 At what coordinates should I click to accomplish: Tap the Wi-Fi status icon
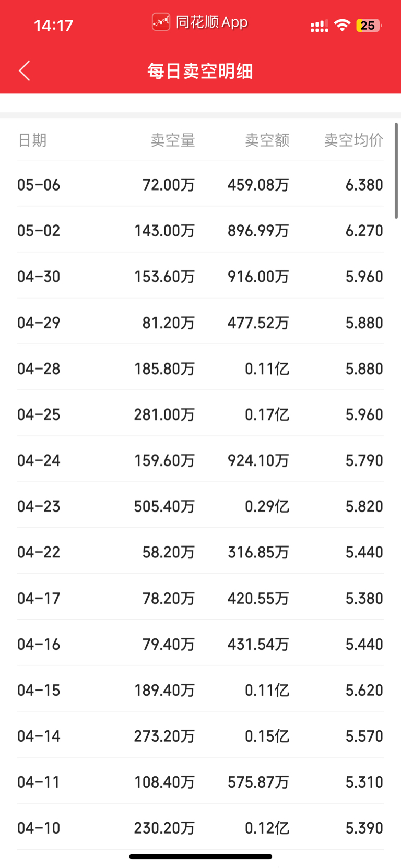[x=343, y=25]
